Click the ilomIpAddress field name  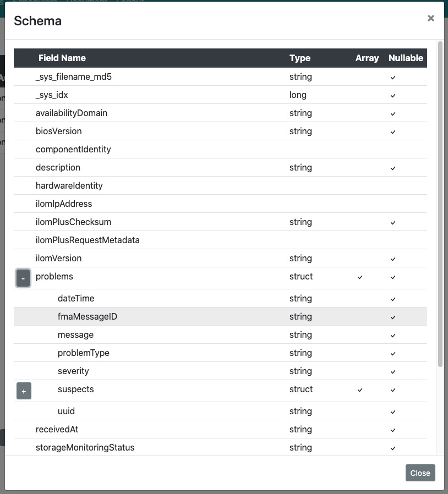tap(63, 204)
